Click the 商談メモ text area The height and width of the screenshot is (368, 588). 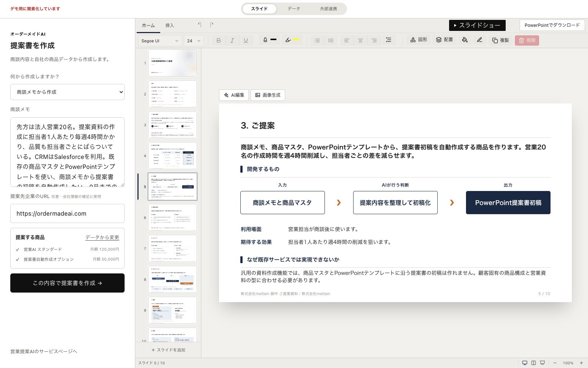point(67,152)
